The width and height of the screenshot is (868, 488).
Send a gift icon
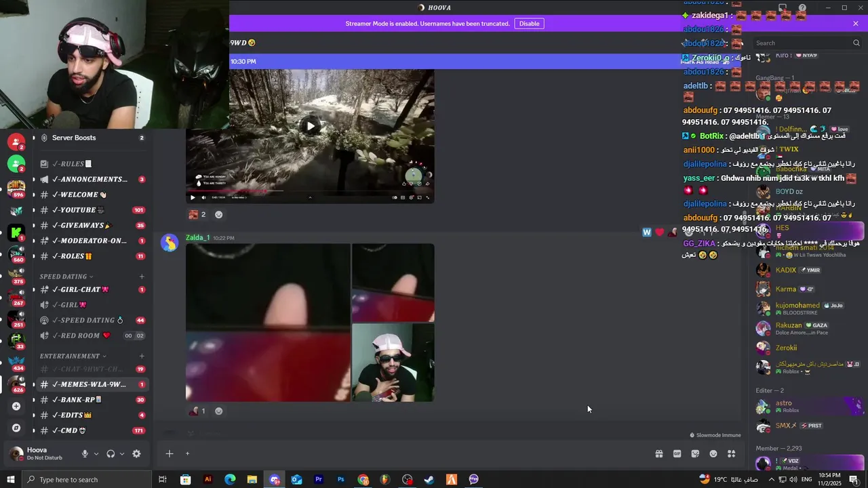pyautogui.click(x=658, y=454)
